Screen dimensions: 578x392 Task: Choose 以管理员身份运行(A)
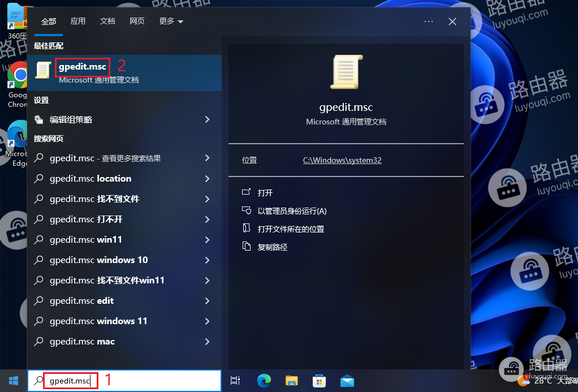point(292,211)
